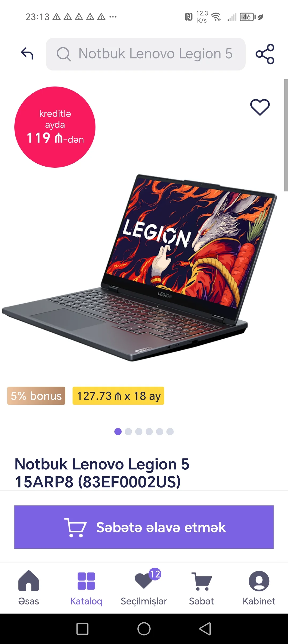Go to the Əsas home tab

click(29, 588)
